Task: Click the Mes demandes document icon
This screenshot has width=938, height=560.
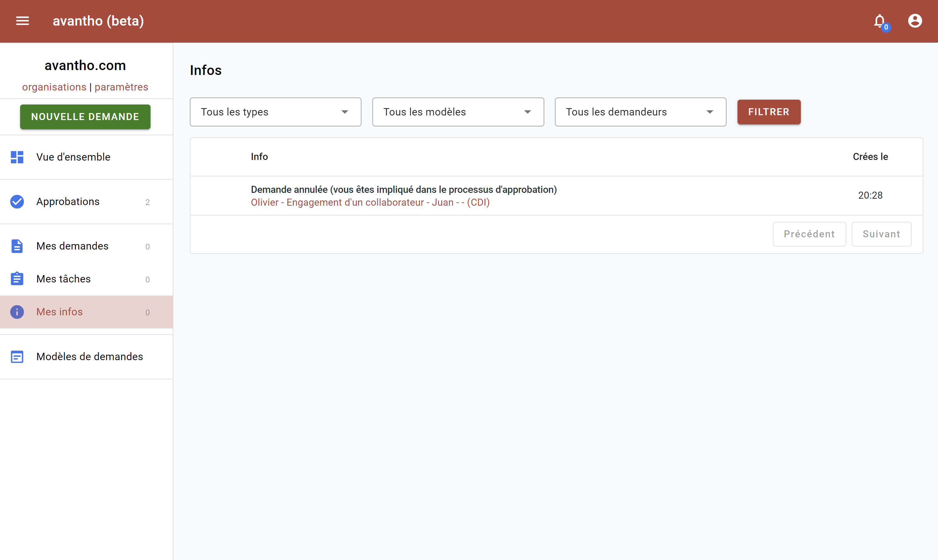Action: point(17,246)
